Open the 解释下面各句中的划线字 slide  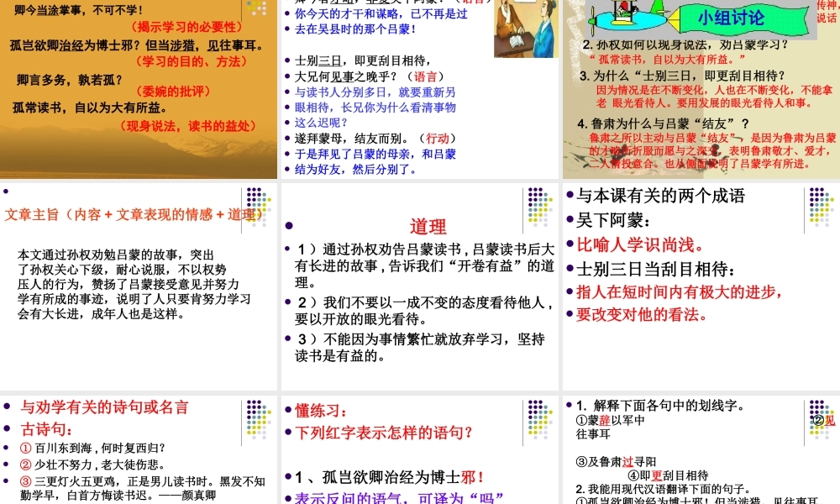click(x=701, y=450)
